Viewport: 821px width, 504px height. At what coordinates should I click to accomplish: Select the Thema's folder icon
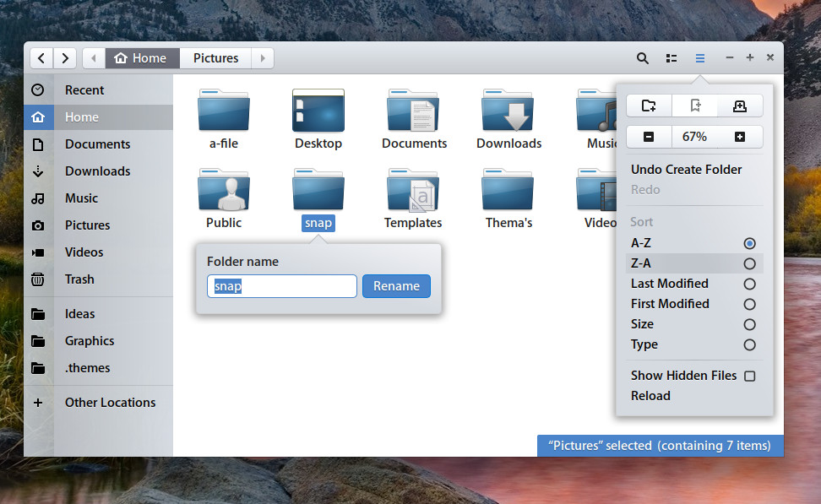pos(508,189)
